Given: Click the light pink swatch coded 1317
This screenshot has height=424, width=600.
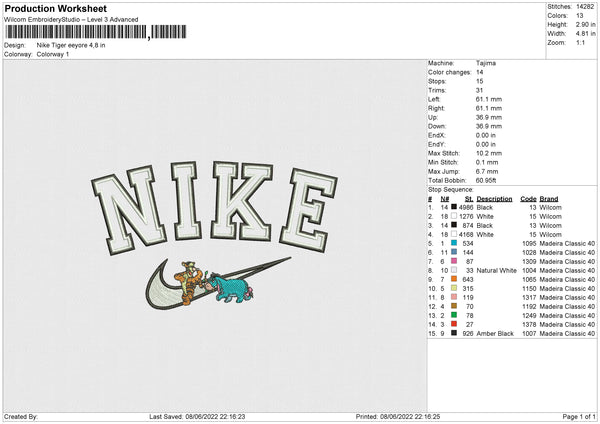Looking at the screenshot, I should pyautogui.click(x=454, y=297).
